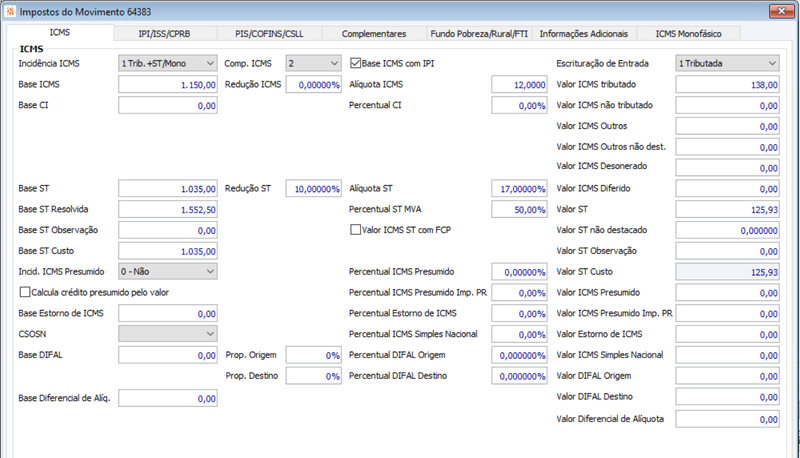800x458 pixels.
Task: Focus the Base ST Observação field
Action: [168, 230]
